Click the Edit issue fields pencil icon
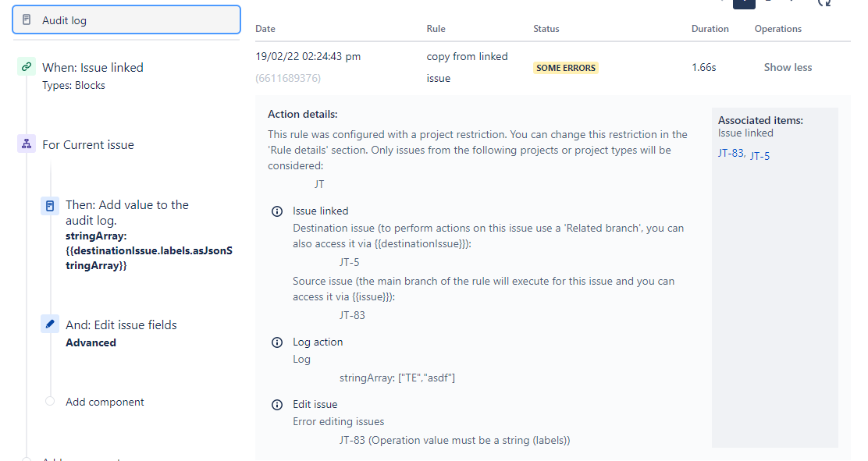 [50, 324]
